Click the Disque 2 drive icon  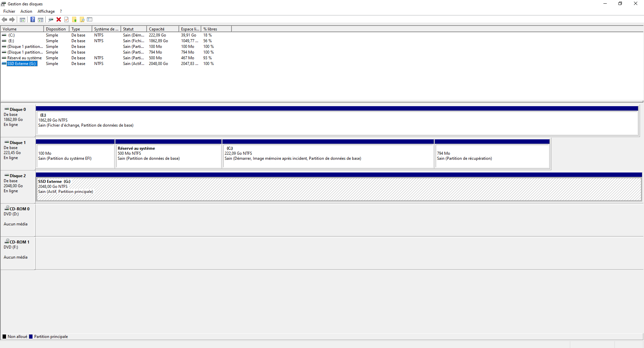pos(7,175)
